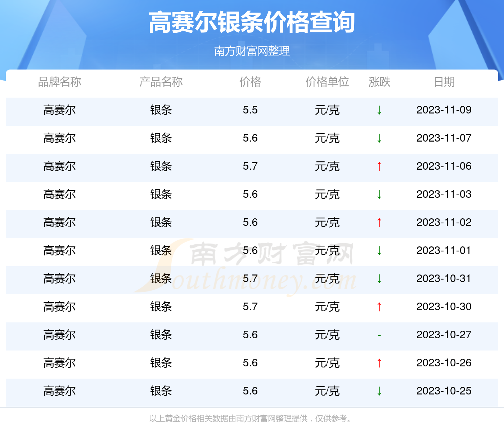Click the red up arrow for 2023-11-02

pyautogui.click(x=379, y=223)
